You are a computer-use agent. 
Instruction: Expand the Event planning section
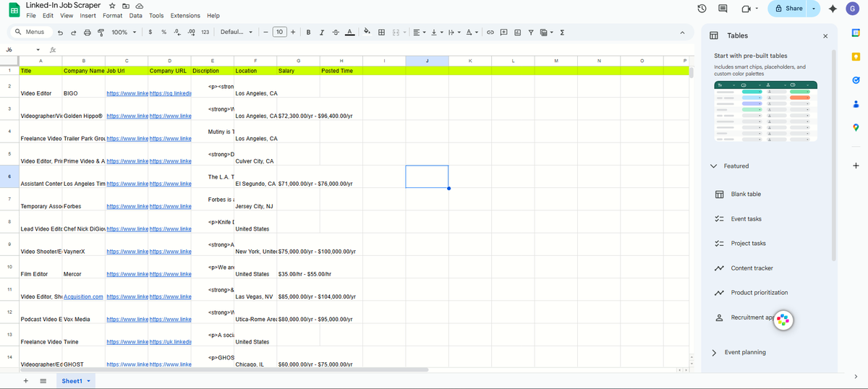(x=714, y=353)
